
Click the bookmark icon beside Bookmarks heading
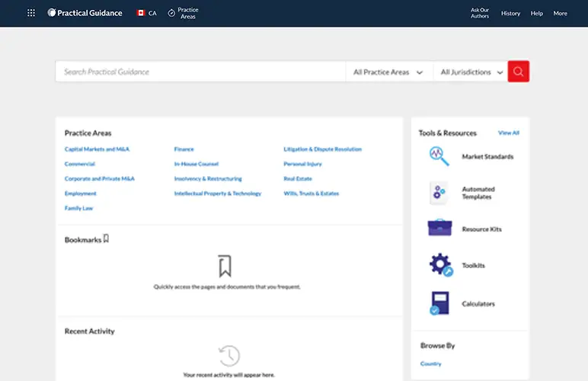tap(107, 239)
